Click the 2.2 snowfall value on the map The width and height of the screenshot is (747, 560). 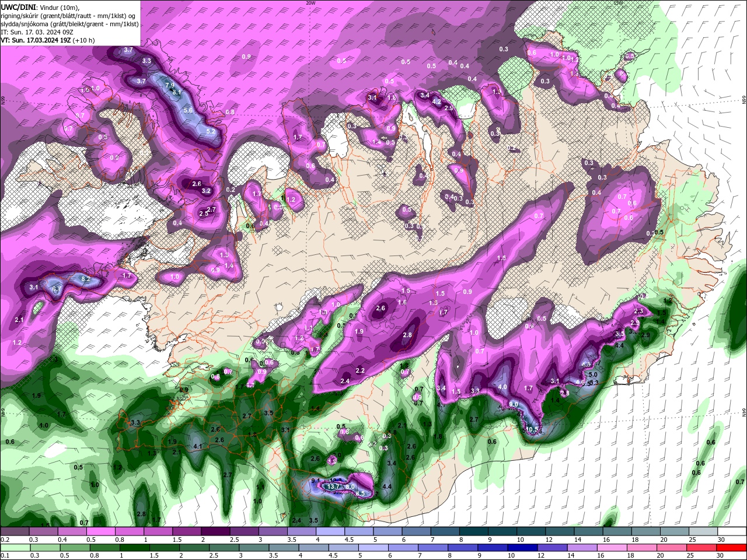tap(360, 371)
